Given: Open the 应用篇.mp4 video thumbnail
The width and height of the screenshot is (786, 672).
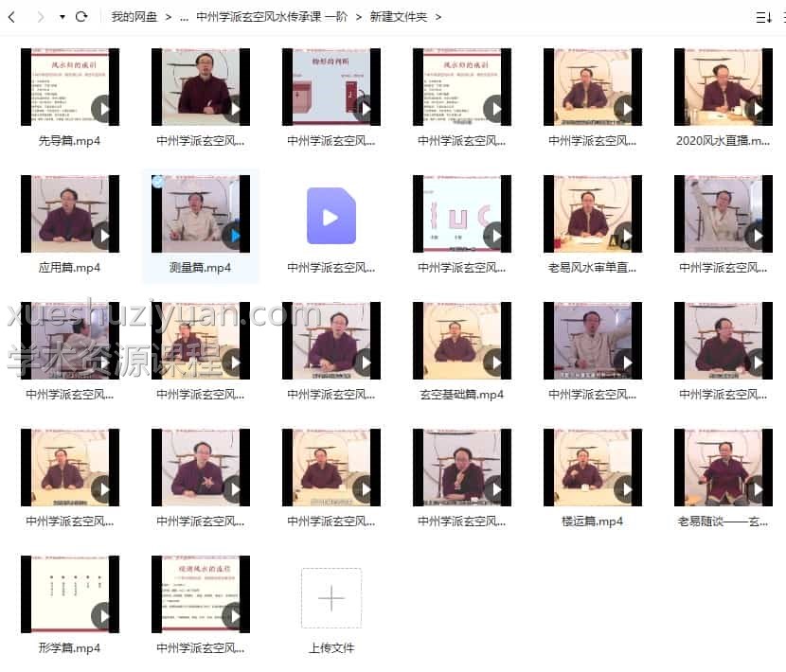Looking at the screenshot, I should [70, 214].
